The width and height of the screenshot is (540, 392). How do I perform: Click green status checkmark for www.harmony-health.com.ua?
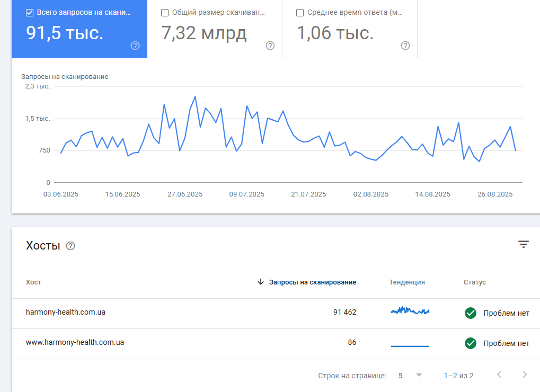[471, 343]
